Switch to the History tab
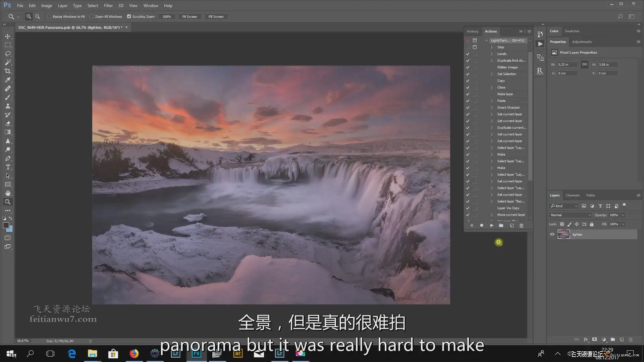Viewport: 644px width, 362px height. pos(472,31)
